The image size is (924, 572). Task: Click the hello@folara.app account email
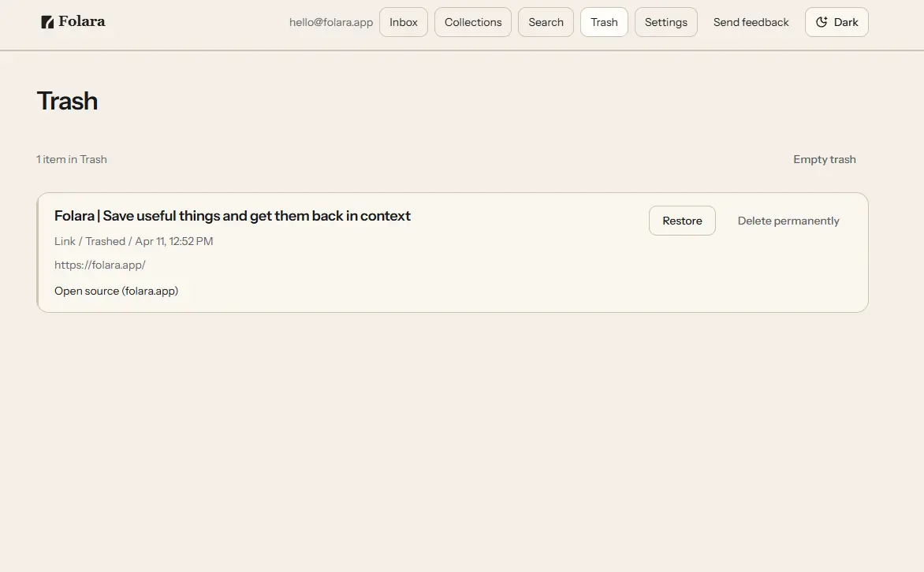(x=331, y=22)
